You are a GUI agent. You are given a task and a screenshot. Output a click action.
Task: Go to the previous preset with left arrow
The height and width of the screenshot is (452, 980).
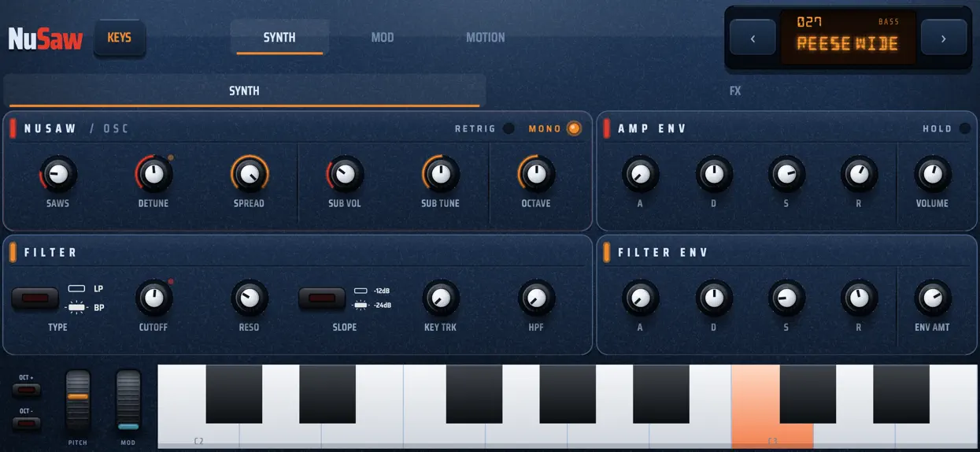(753, 38)
